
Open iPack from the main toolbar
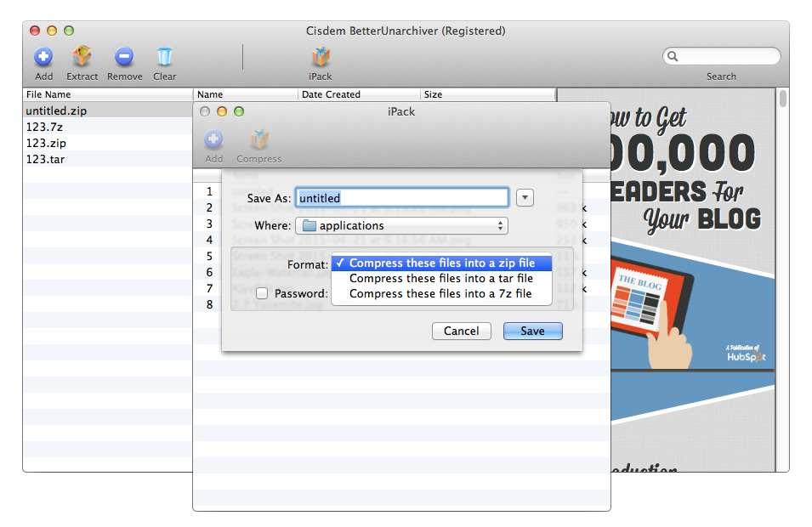[x=321, y=56]
